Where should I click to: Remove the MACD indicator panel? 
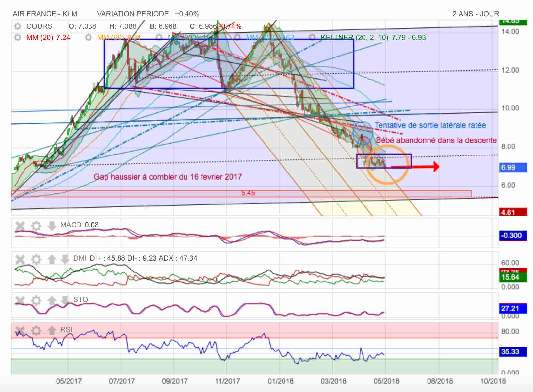click(x=20, y=225)
